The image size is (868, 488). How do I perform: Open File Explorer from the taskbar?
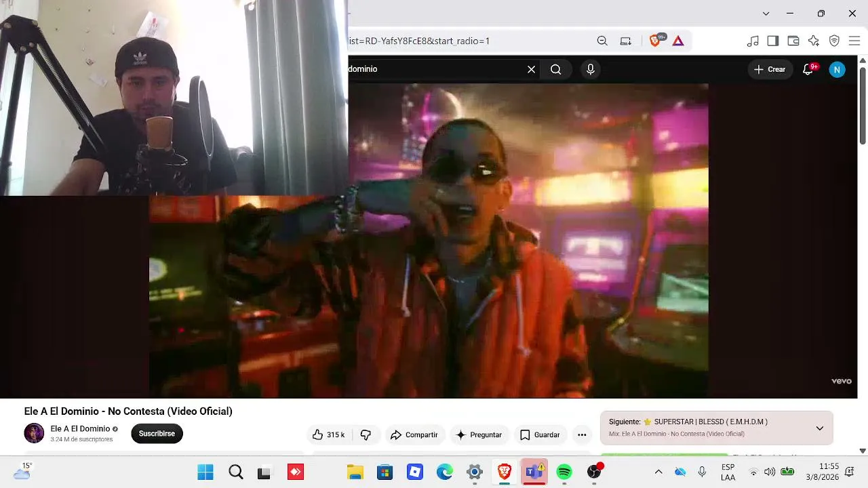355,472
